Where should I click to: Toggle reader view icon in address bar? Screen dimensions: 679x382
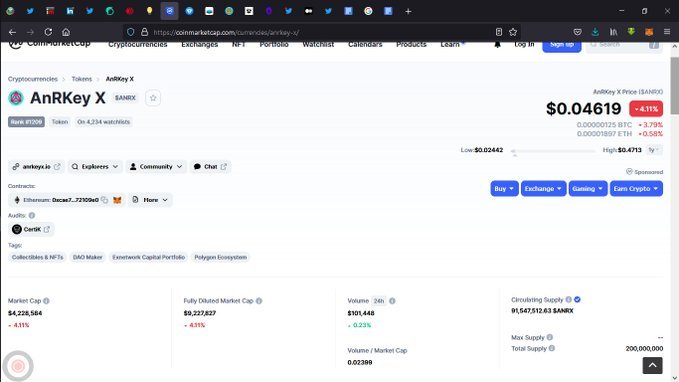click(x=499, y=32)
